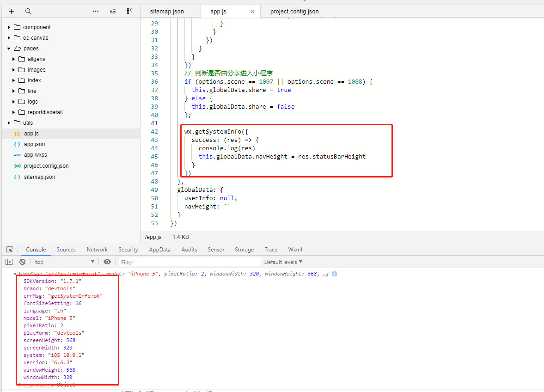Hide the file tree sidebar panel
The image size is (544, 392).
click(130, 11)
